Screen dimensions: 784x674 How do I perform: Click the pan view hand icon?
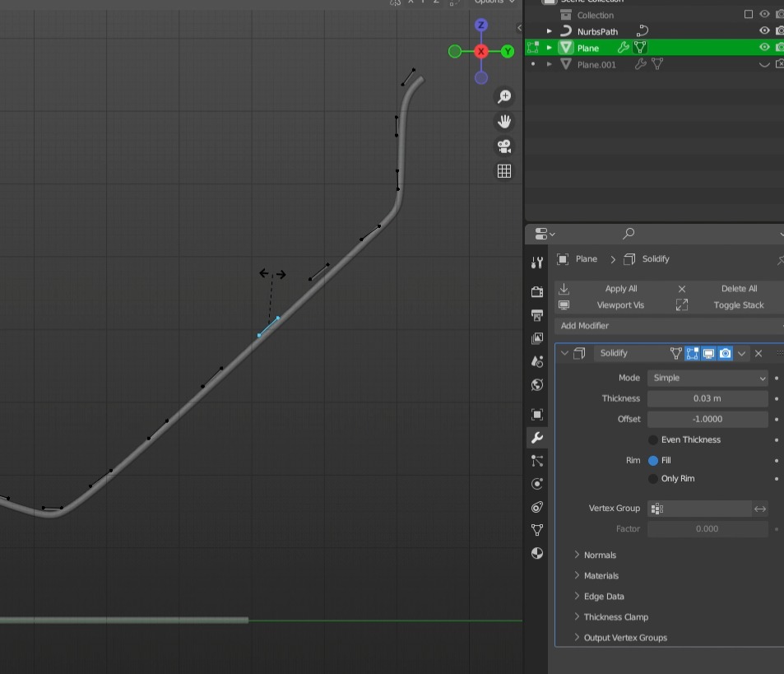[x=504, y=122]
